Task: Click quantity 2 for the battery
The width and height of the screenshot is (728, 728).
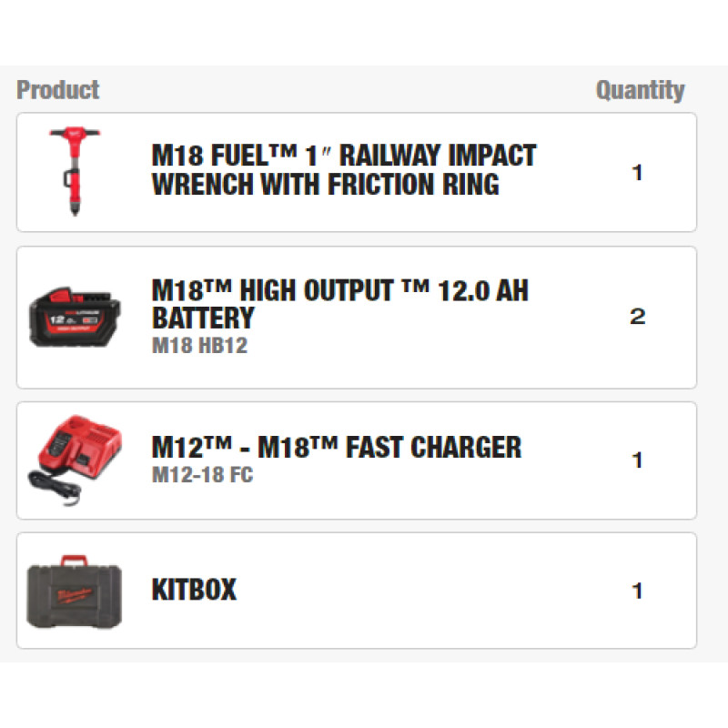Action: [637, 317]
